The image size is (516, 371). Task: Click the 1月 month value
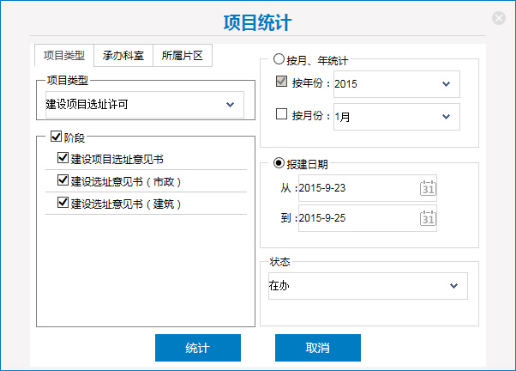342,117
